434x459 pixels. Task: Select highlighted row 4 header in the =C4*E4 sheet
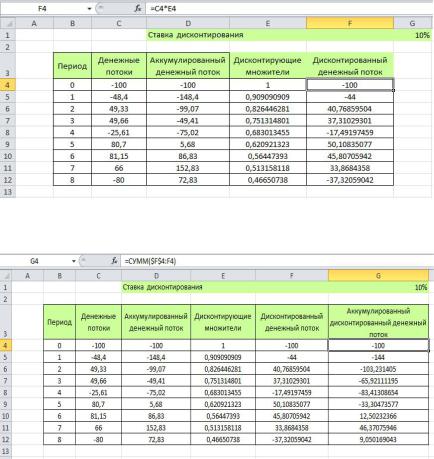tap(8, 85)
